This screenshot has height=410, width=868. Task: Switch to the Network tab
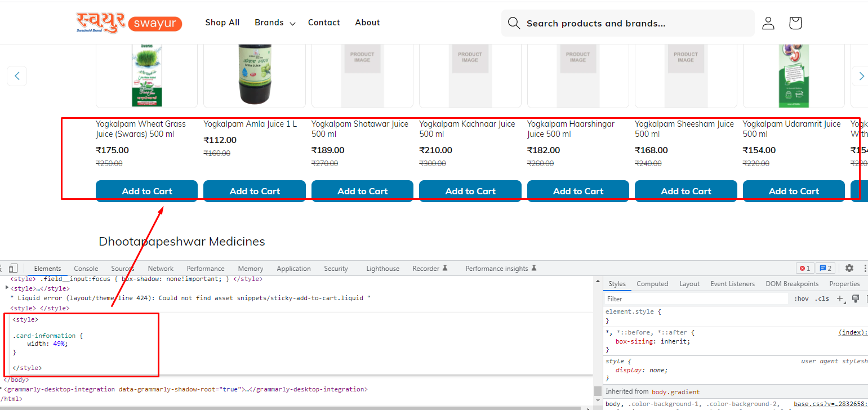click(x=161, y=269)
